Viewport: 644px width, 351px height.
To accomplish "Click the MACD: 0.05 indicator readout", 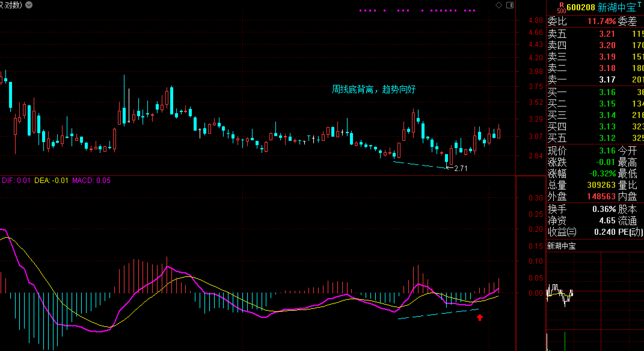I will 91,181.
